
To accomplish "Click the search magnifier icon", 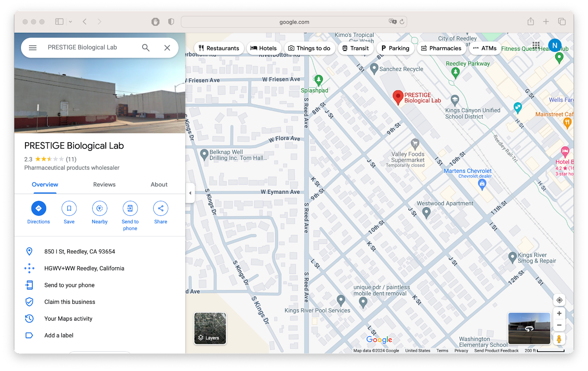I will tap(146, 48).
